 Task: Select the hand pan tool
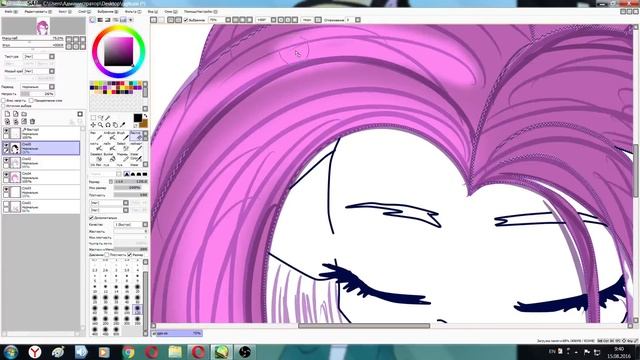[x=115, y=125]
